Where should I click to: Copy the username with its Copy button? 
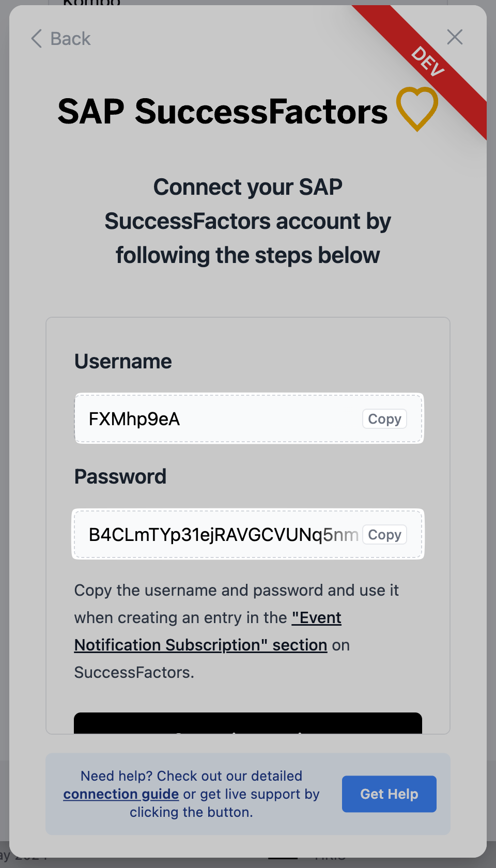(384, 419)
